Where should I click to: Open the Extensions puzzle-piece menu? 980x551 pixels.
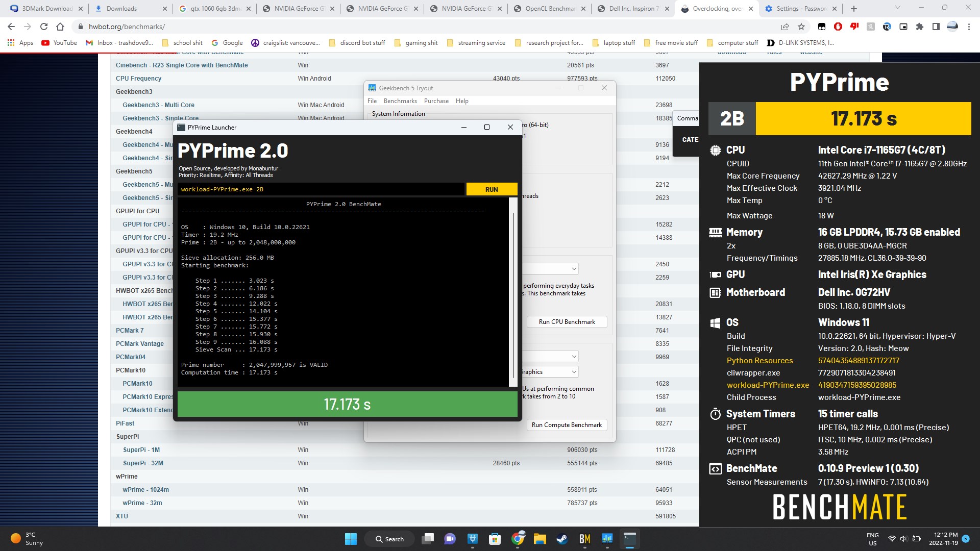(920, 27)
